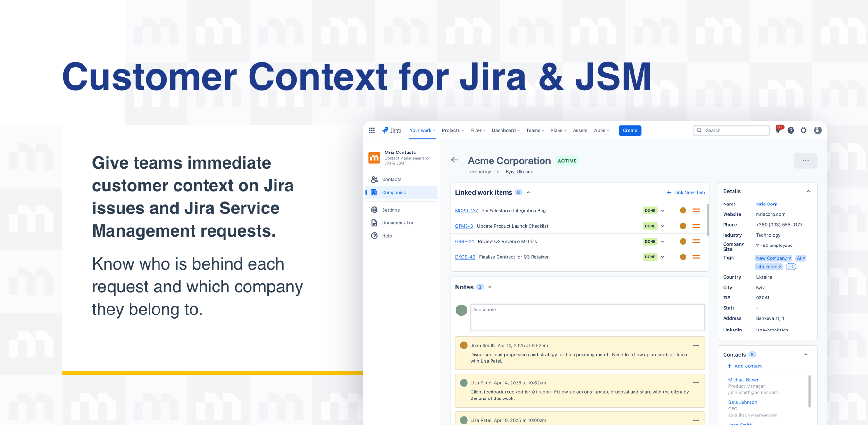Collapse the Notes section
868x425 pixels.
[490, 287]
